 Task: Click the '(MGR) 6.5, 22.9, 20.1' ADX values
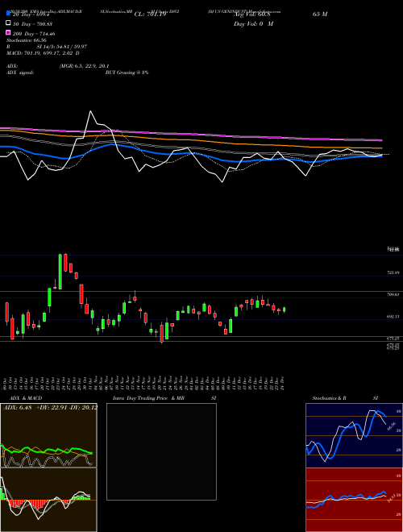84,66
